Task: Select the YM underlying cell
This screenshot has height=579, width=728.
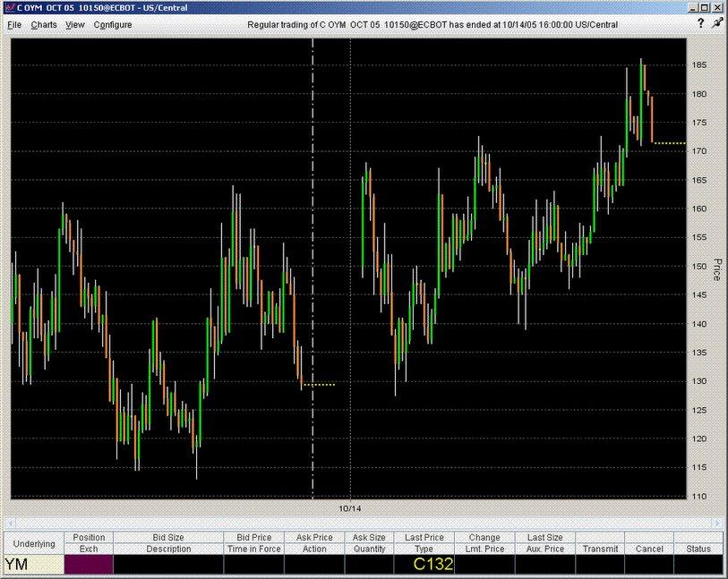Action: click(34, 565)
